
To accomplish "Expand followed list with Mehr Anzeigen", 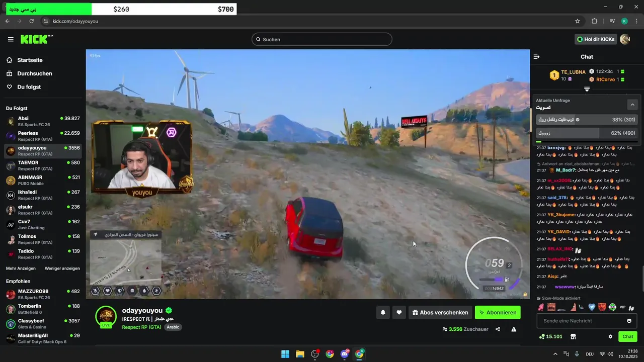I will (x=21, y=268).
